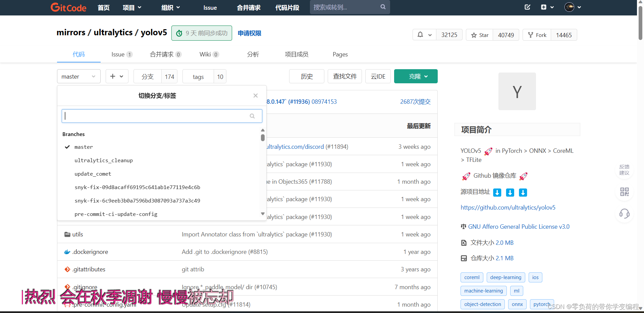Open the github.com/ultralytics/yolov5 link
The height and width of the screenshot is (313, 644).
[x=508, y=208]
